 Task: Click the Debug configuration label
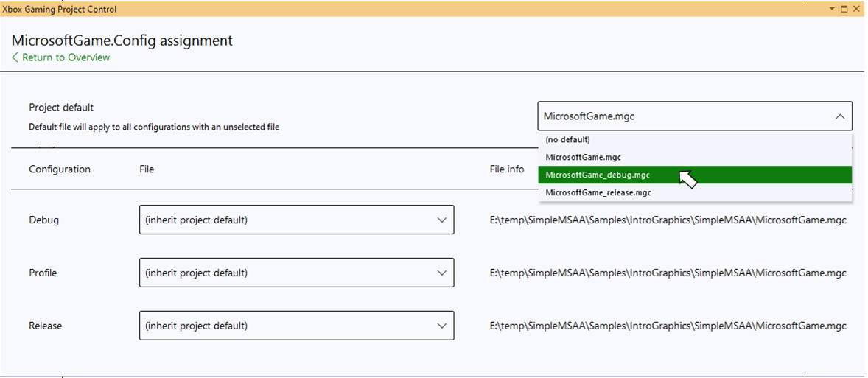coord(43,220)
